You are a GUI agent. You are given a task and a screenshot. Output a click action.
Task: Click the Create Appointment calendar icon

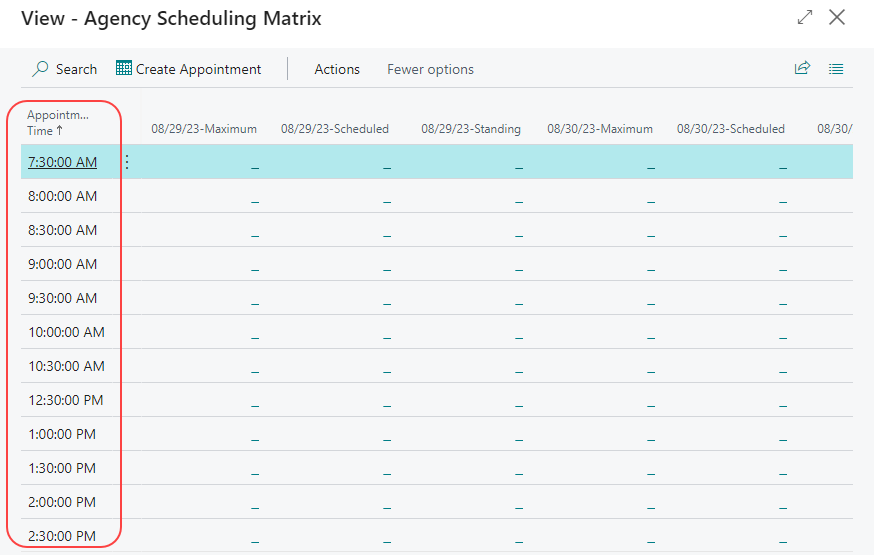point(124,69)
